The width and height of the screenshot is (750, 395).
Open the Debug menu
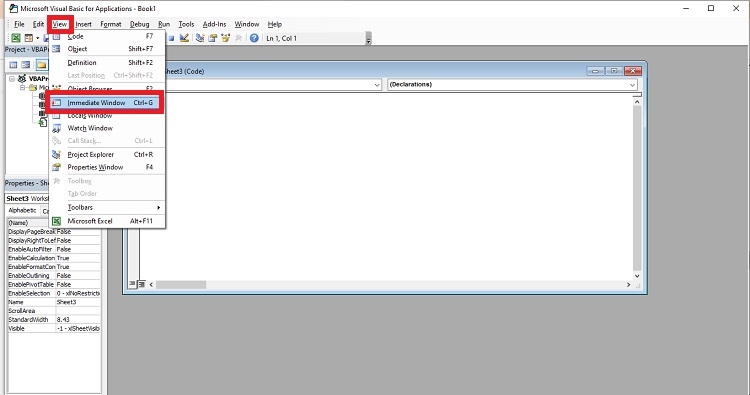140,24
